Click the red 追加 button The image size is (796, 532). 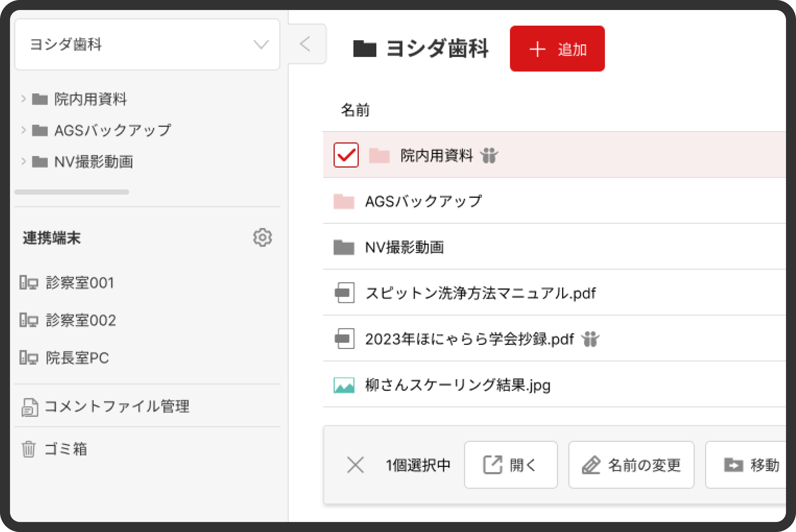click(557, 49)
